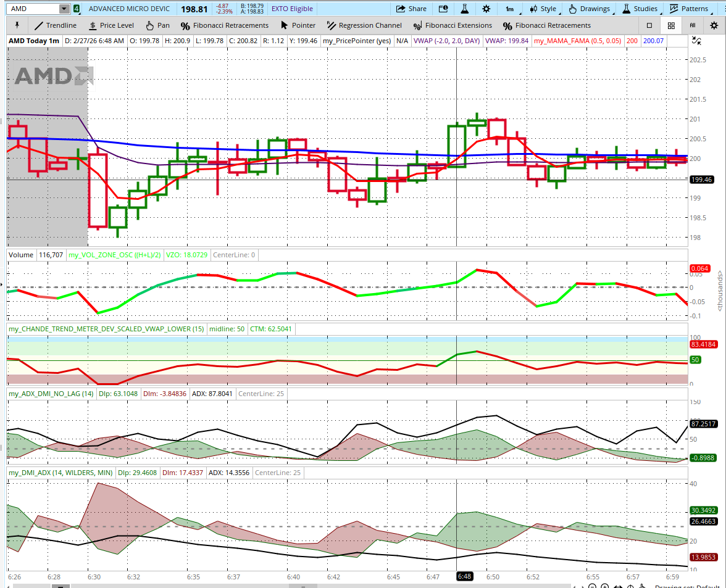Select the Fibonacci Extensions tool

click(453, 25)
